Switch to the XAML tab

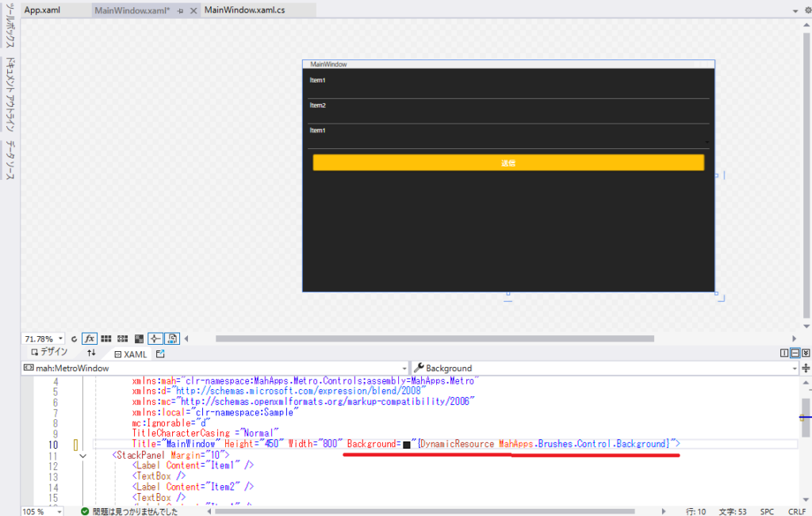click(x=131, y=354)
